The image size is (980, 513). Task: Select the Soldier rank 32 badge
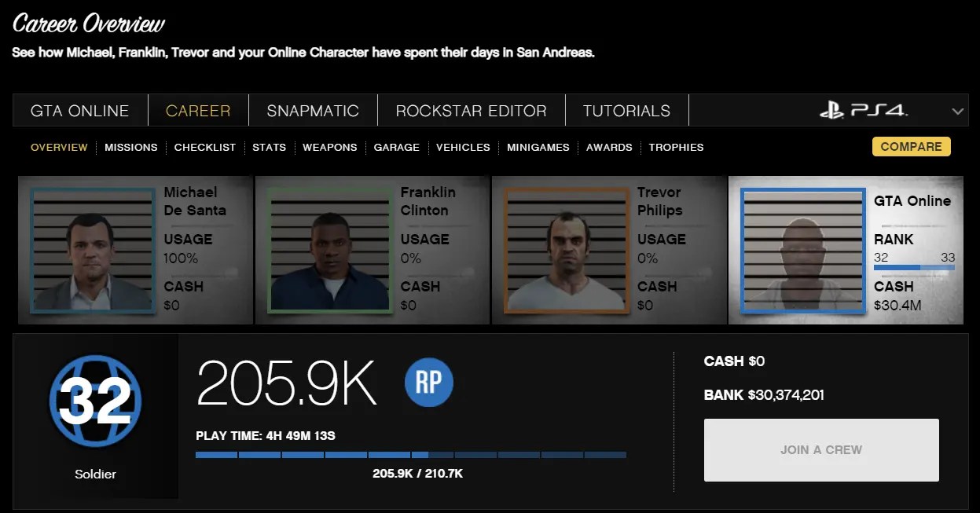click(94, 400)
